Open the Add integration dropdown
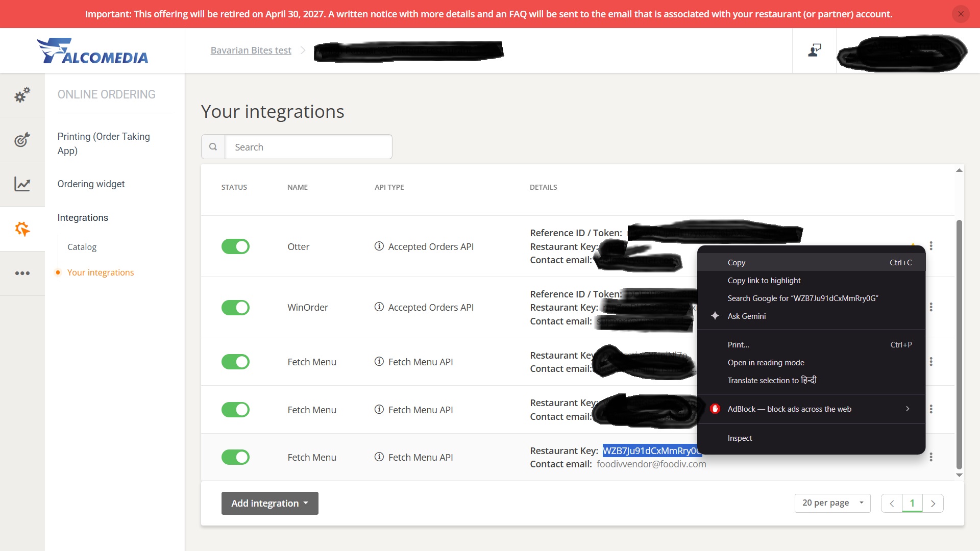980x551 pixels. (x=269, y=503)
